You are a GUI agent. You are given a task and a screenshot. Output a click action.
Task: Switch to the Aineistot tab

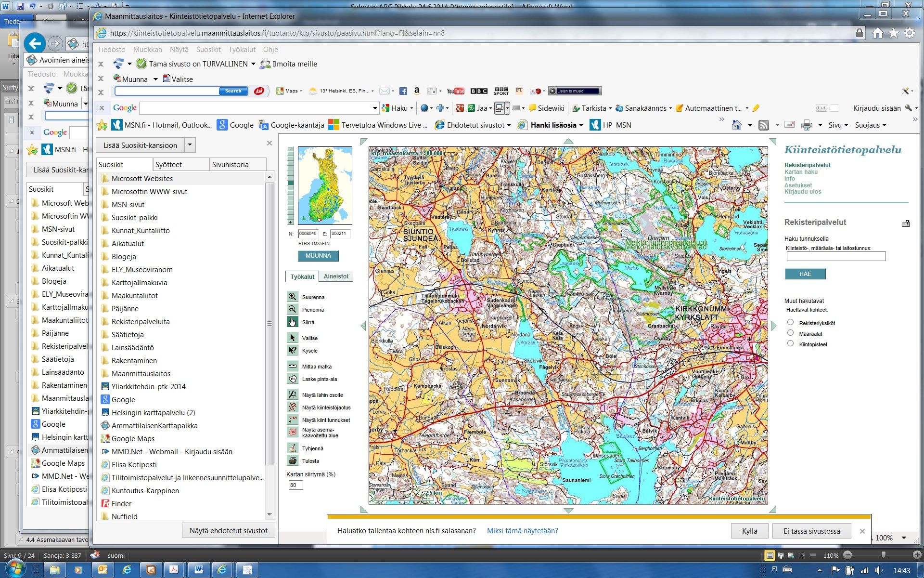[336, 276]
